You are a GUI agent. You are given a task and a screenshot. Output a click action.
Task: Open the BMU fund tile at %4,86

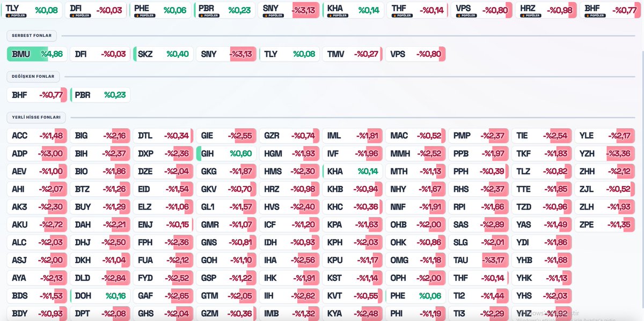(x=37, y=54)
